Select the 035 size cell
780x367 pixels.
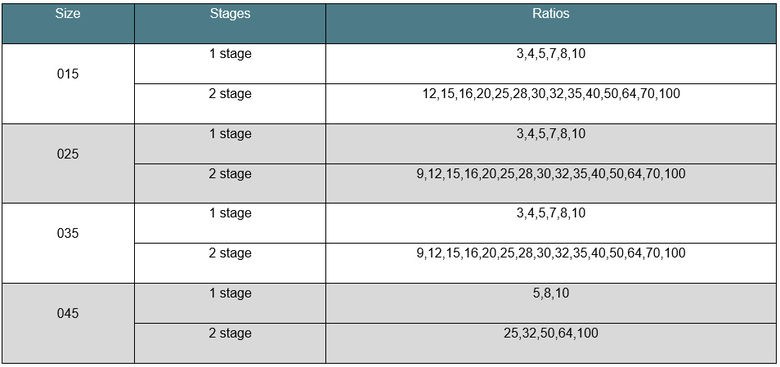click(x=68, y=243)
